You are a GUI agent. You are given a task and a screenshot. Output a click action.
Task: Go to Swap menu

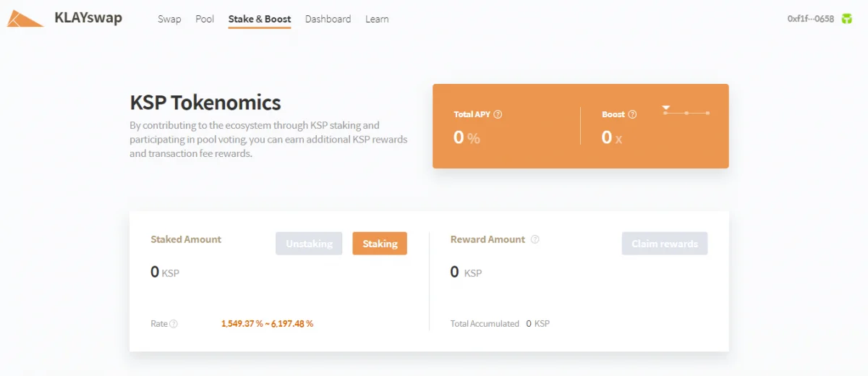[169, 19]
